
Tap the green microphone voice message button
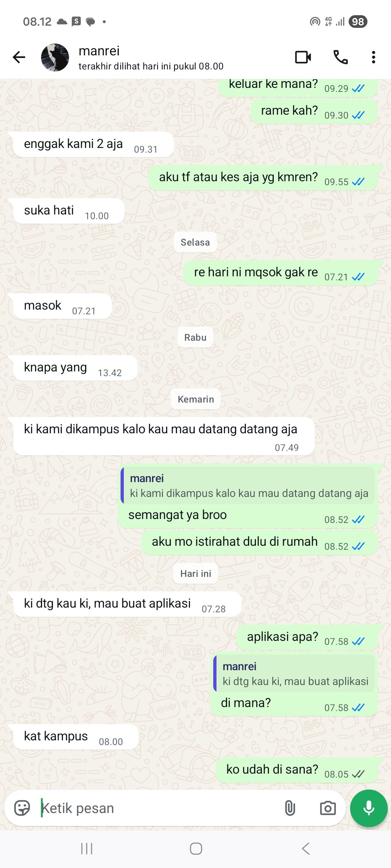coord(369,808)
